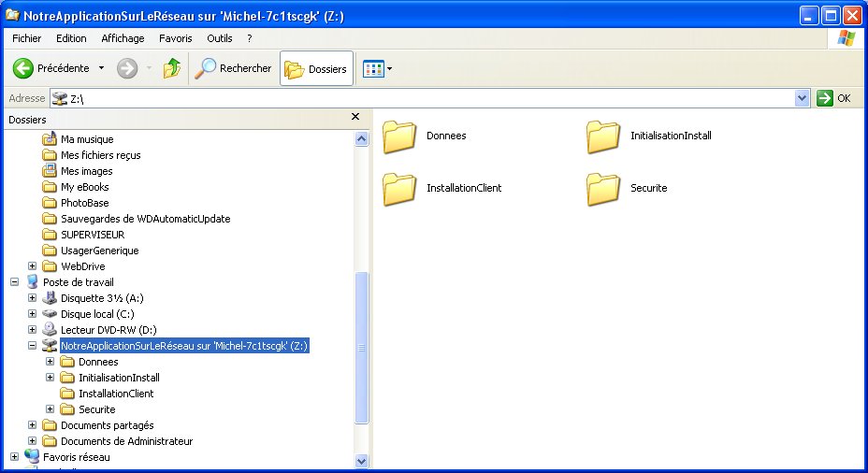Click the Documents partagés folder icon
Viewport: 868px width, 473px height.
click(50, 425)
